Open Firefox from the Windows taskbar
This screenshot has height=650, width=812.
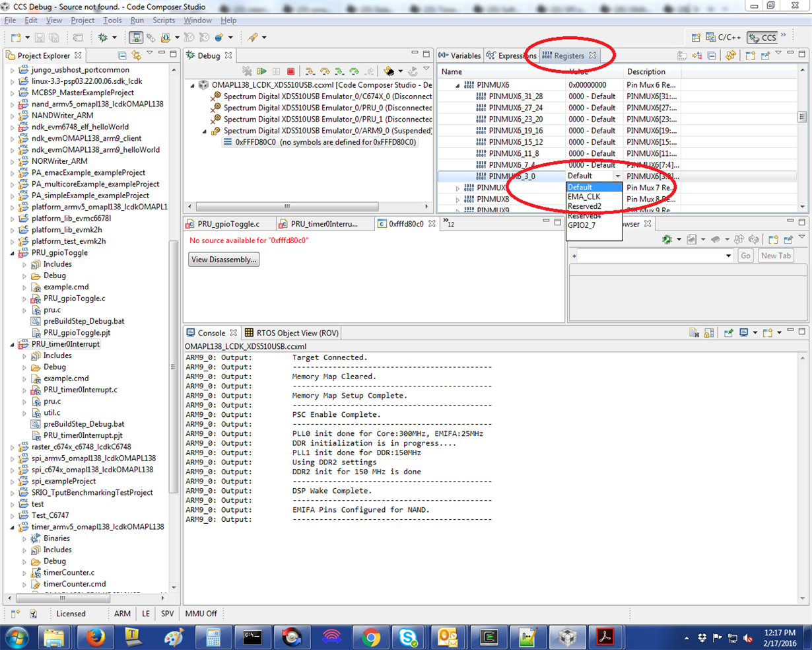pos(94,637)
